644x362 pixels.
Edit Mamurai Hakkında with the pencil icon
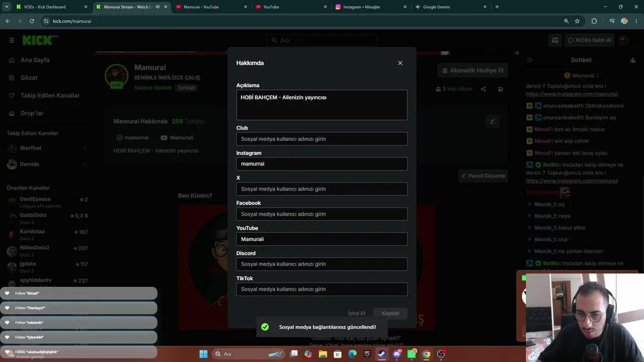tap(493, 121)
